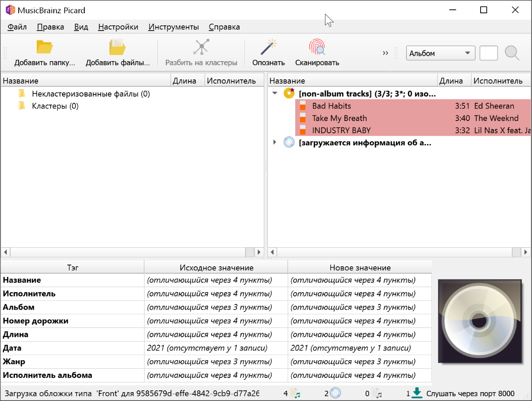Viewport: 532px width, 401px height.
Task: Click the Cluster (Разбить на кластеры) toolbar icon
Action: pos(201,47)
